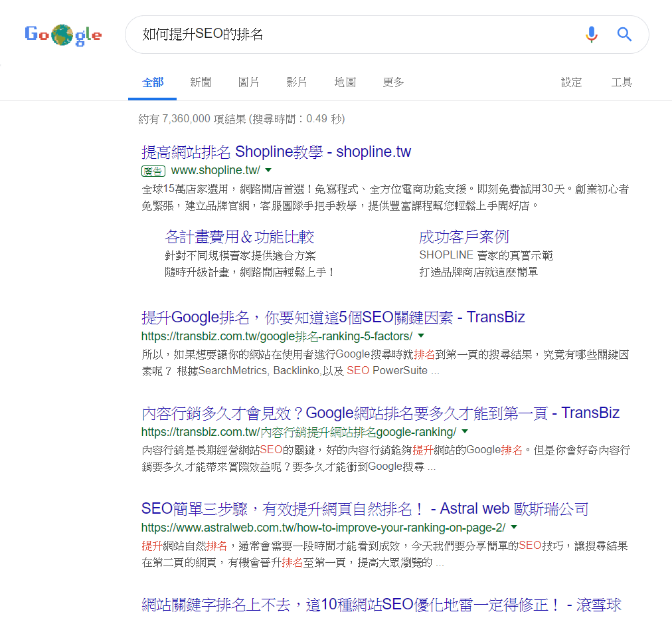
Task: Switch to the 圖片 tab
Action: pos(249,82)
